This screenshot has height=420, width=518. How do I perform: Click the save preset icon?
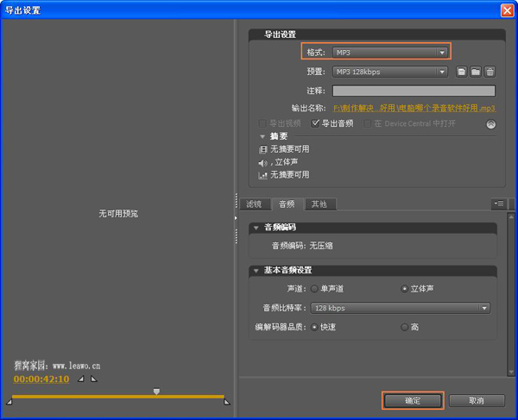[461, 72]
